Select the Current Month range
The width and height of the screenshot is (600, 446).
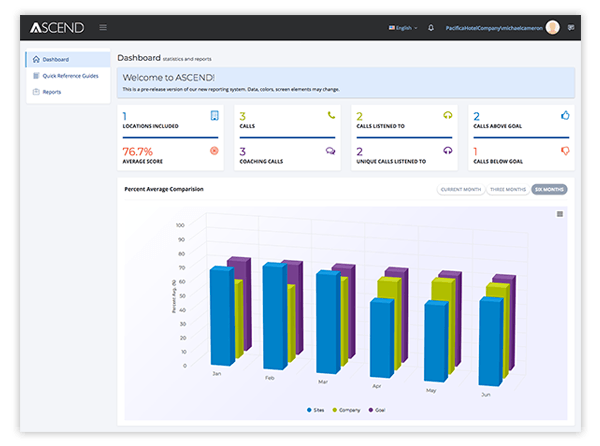click(x=461, y=189)
